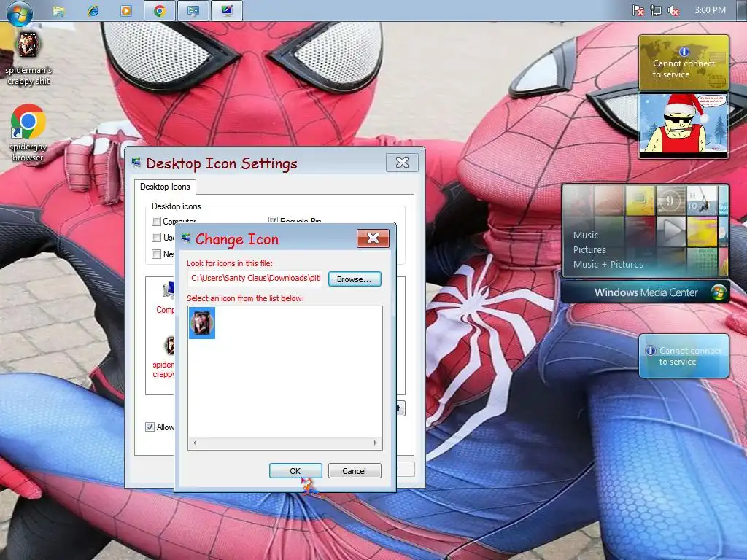Viewport: 747px width, 560px height.
Task: Switch to Chrome in the taskbar
Action: (x=160, y=10)
